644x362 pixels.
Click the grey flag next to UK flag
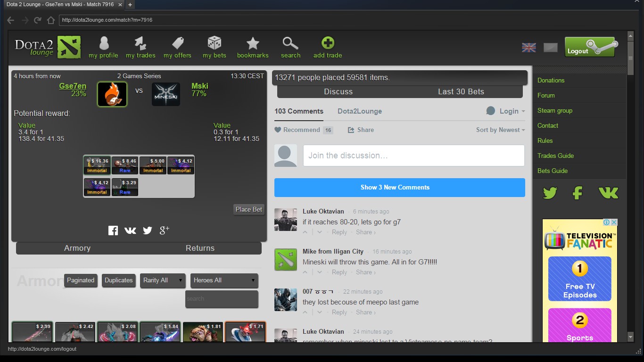click(x=551, y=47)
